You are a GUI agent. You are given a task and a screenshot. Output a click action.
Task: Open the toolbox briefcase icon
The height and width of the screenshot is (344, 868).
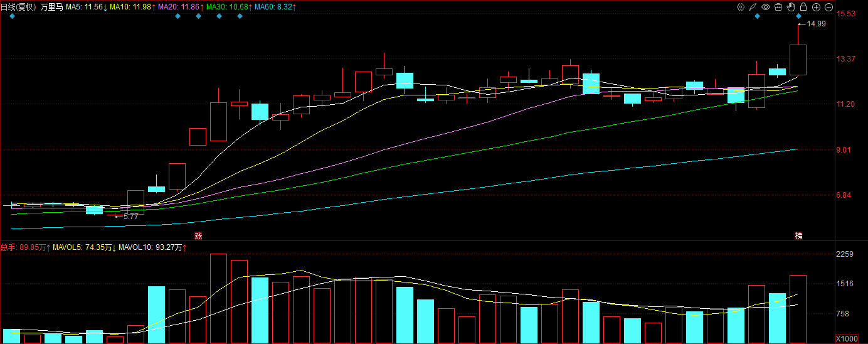click(x=778, y=7)
